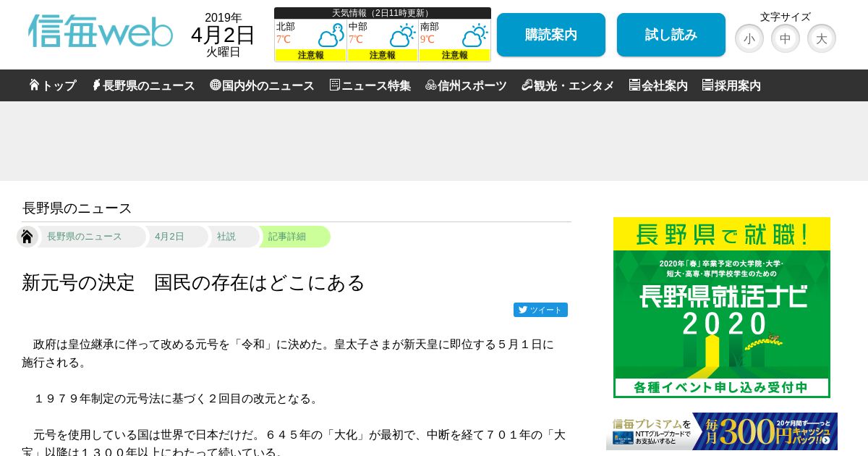Image resolution: width=868 pixels, height=456 pixels.
Task: Click the central region weather icon
Action: point(403,35)
